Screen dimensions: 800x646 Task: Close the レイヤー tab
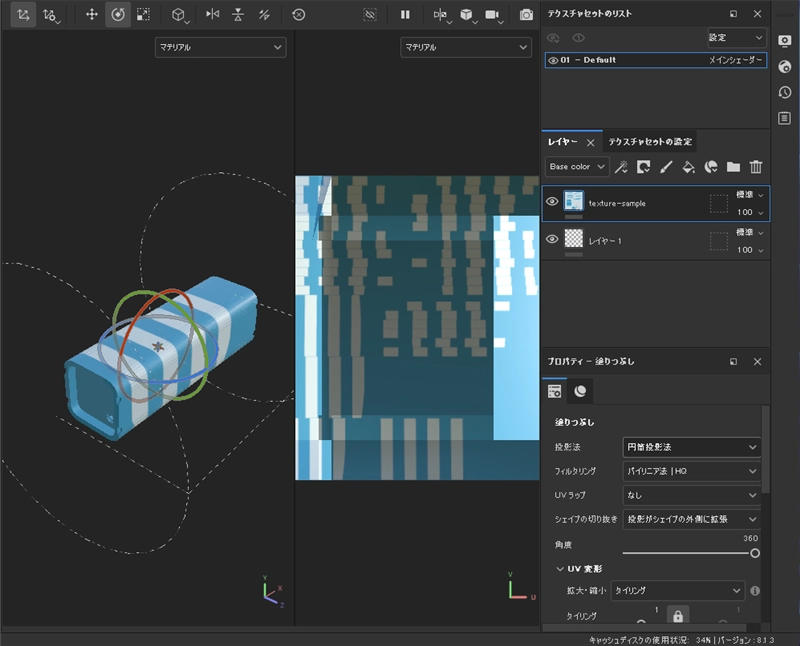pyautogui.click(x=590, y=143)
